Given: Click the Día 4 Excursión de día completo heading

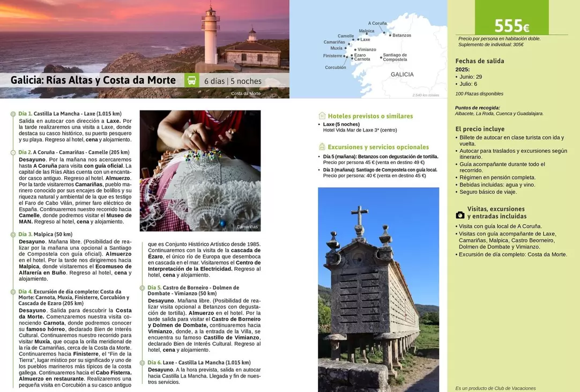Looking at the screenshot, I should tap(74, 297).
